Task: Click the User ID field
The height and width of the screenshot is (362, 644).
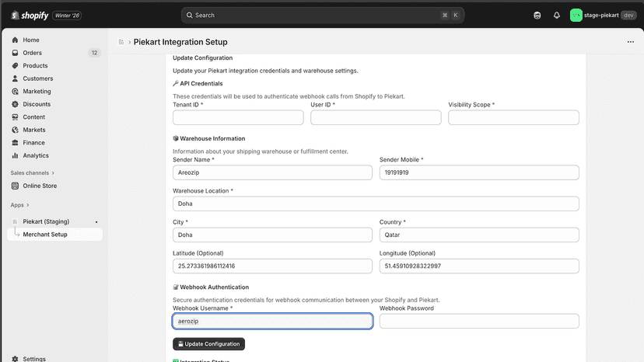Action: 376,117
